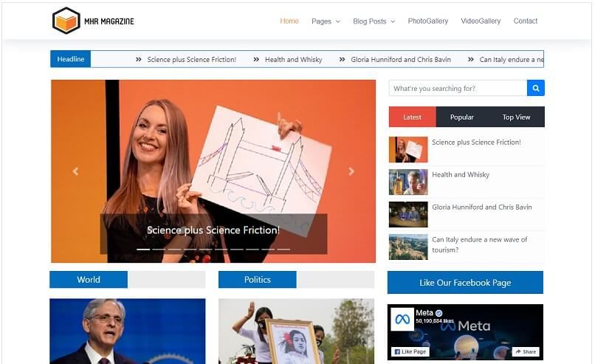This screenshot has height=364, width=595.
Task: Open ticker headline Health and Whisky
Action: click(293, 60)
